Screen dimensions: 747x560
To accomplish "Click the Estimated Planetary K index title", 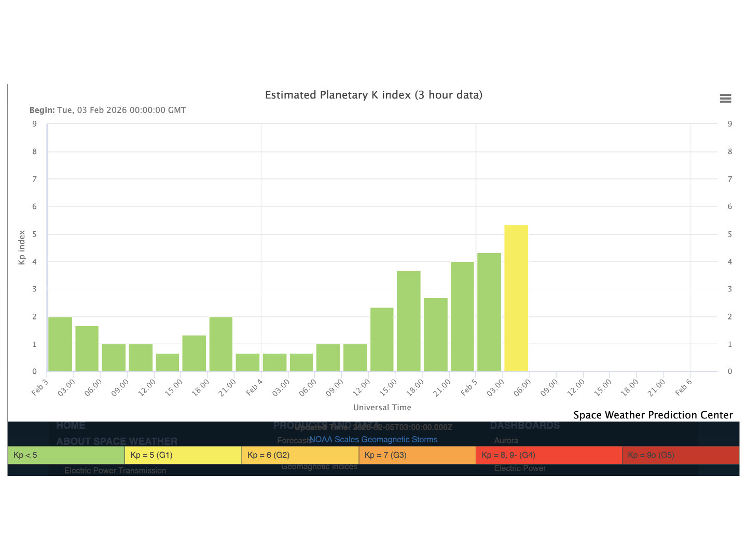I will tap(374, 95).
